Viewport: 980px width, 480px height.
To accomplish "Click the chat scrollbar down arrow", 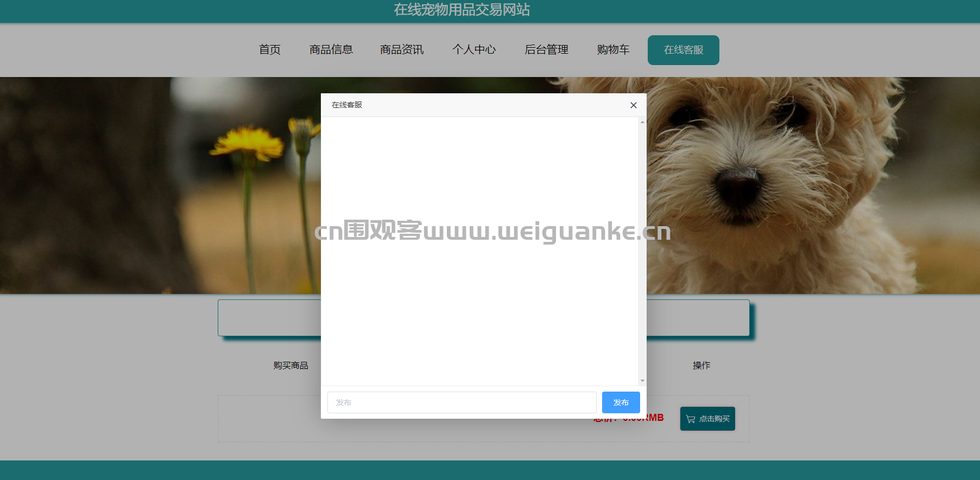I will click(642, 381).
